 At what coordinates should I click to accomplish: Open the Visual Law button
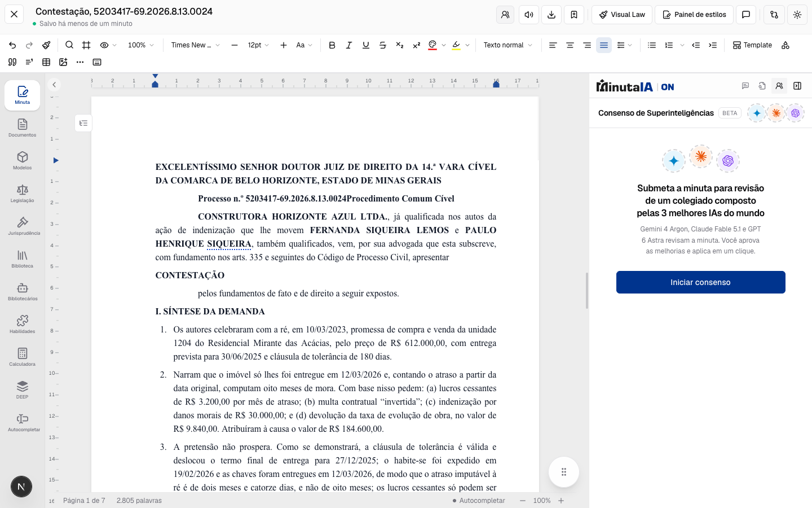pos(622,15)
